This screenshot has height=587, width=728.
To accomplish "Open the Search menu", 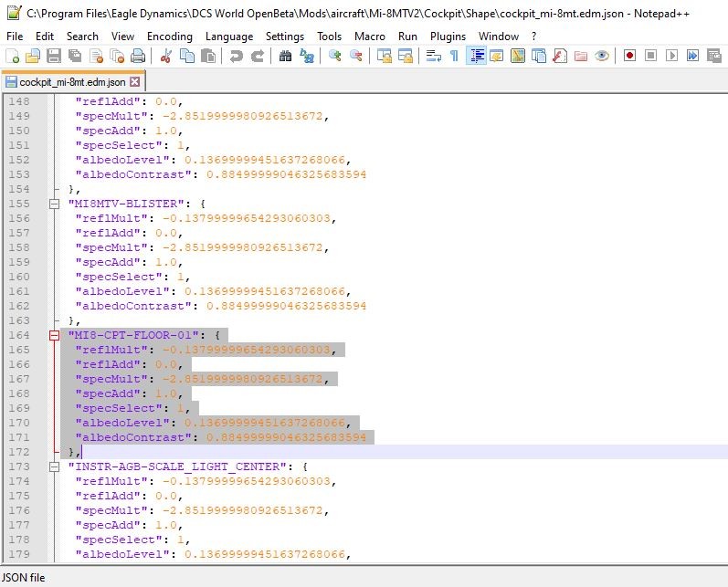I will point(82,37).
